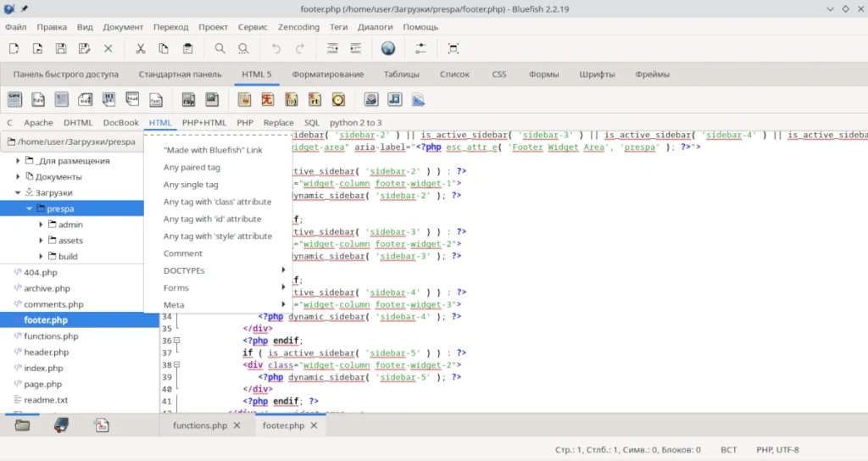
Task: Insert HTML5 hgroup tag icon
Action: (x=108, y=100)
